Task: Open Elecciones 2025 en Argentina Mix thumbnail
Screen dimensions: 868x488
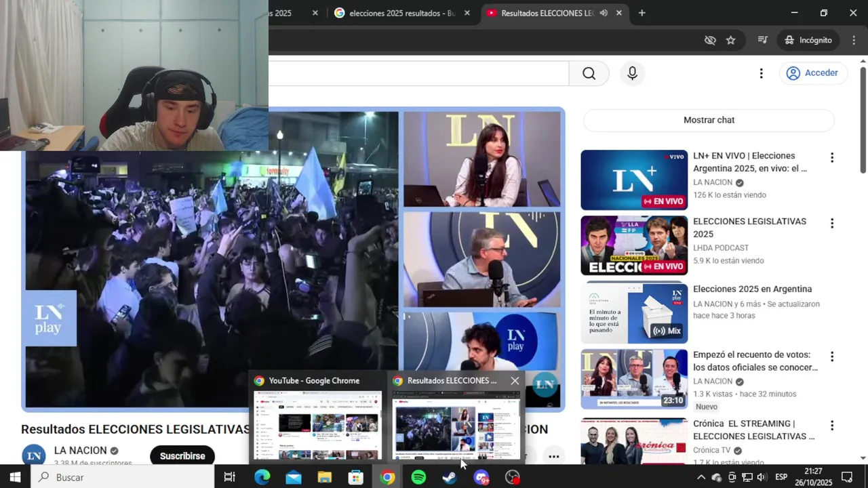Action: point(634,312)
